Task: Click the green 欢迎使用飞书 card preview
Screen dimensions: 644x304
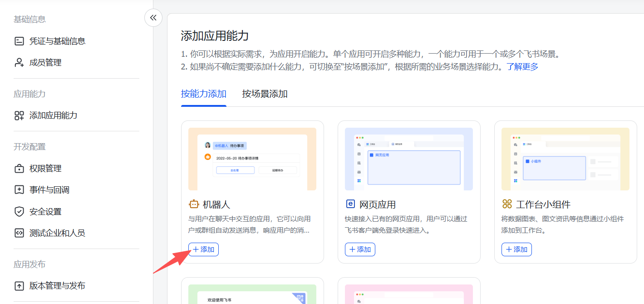Action: (x=252, y=294)
